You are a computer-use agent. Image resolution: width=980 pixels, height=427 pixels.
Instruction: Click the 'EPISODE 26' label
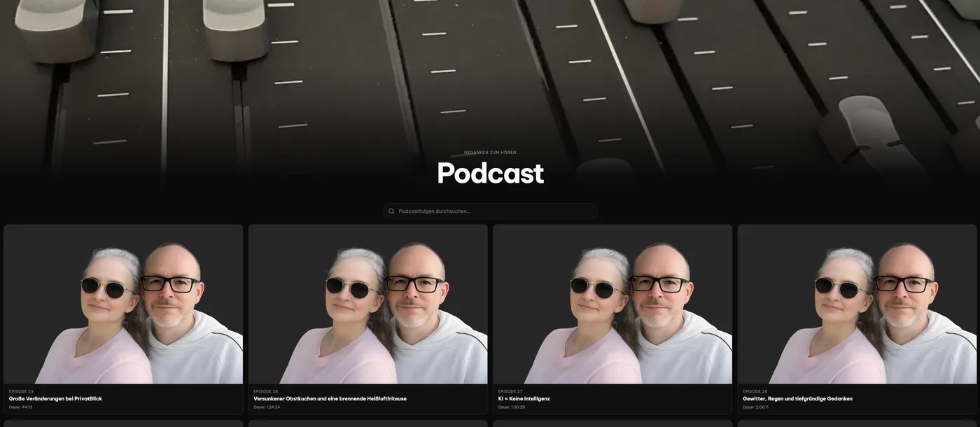755,391
